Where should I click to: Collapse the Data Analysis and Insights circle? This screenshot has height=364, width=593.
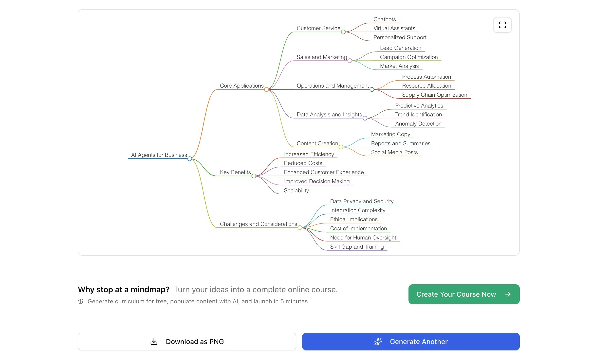pyautogui.click(x=365, y=118)
